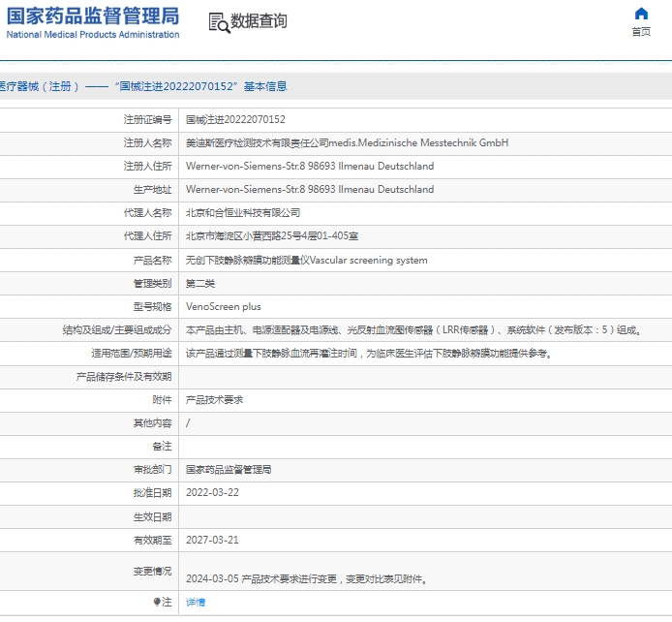Click the breadcrumb title 国械注进20222070152 基本信息

201,86
